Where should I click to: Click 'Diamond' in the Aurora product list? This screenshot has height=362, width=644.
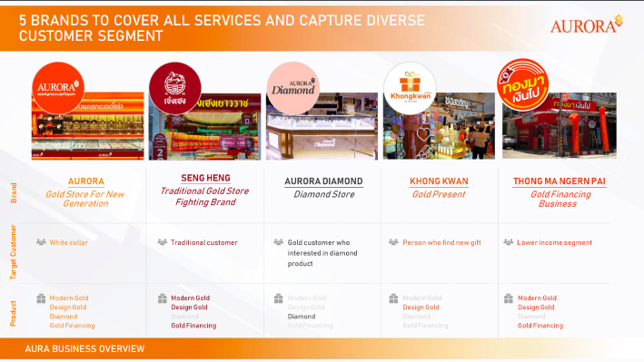pyautogui.click(x=64, y=317)
